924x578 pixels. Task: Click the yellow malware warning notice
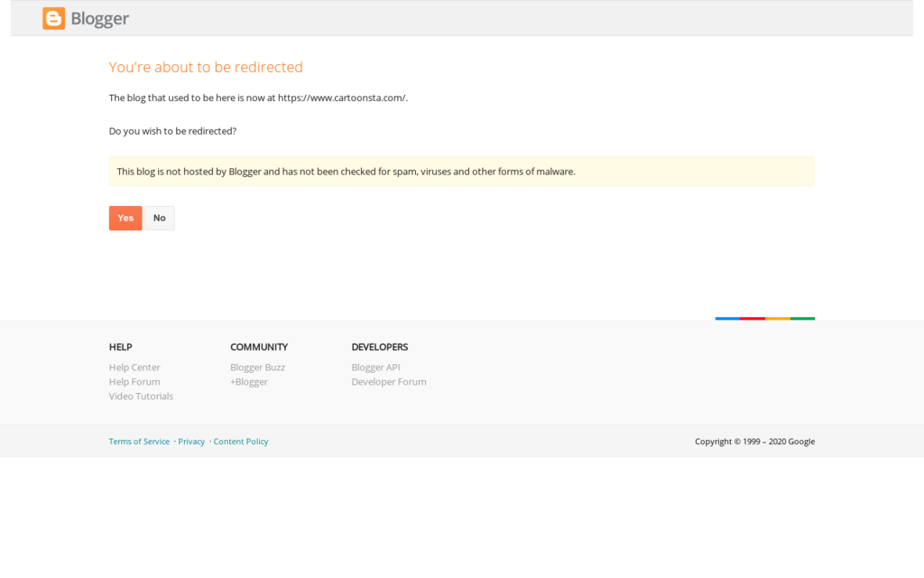tap(461, 172)
